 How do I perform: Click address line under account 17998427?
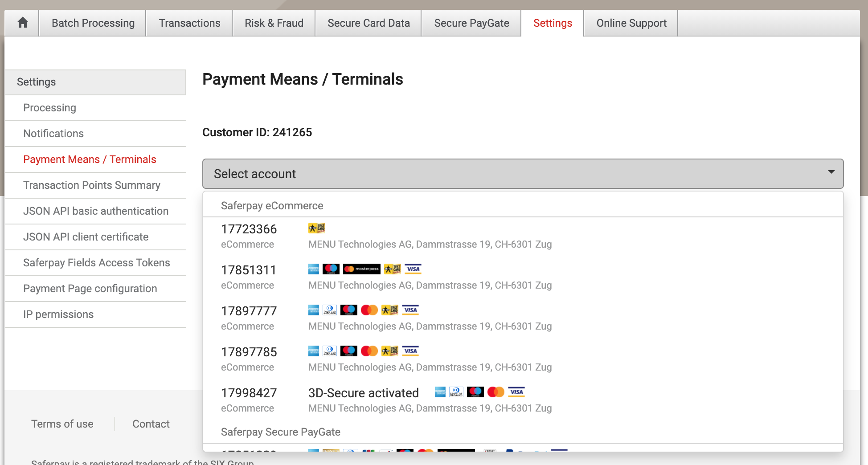point(430,408)
